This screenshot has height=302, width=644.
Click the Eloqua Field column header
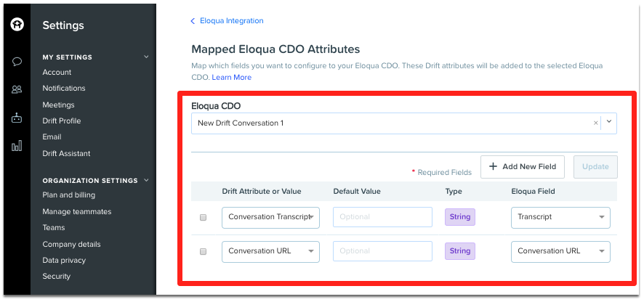pyautogui.click(x=533, y=191)
